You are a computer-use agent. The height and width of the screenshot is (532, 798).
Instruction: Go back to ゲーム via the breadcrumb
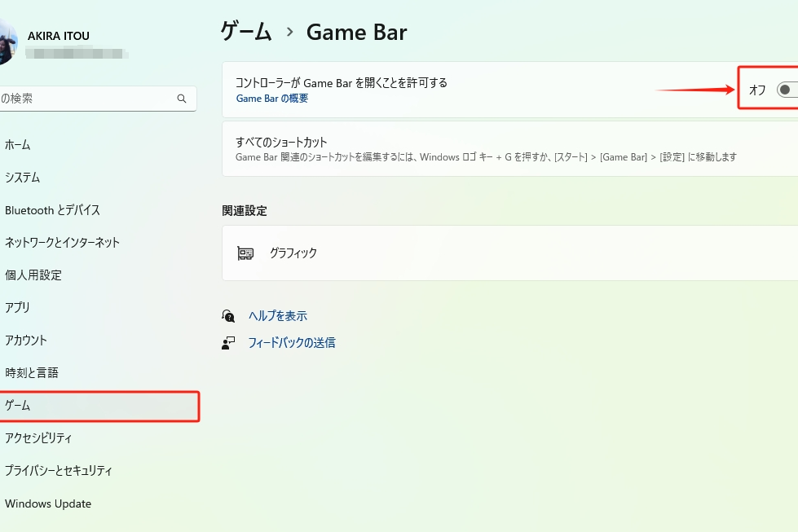[x=246, y=32]
